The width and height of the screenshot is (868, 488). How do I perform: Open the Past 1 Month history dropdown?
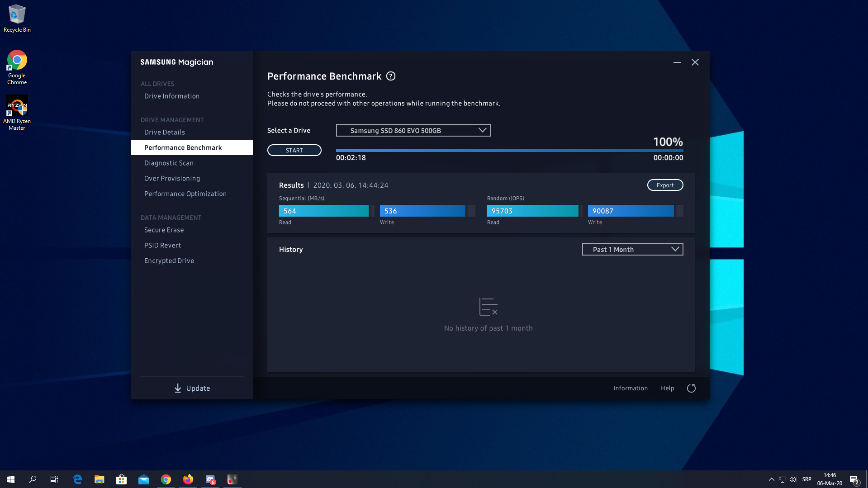[x=632, y=249]
